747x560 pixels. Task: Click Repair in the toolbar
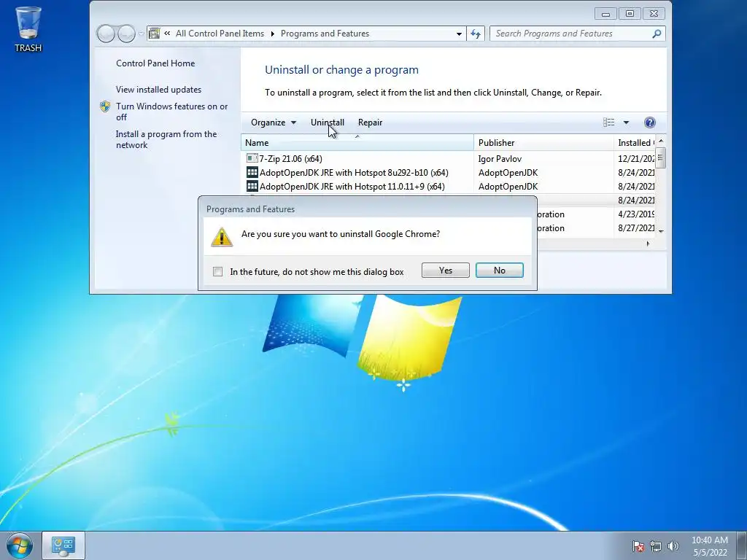tap(370, 122)
